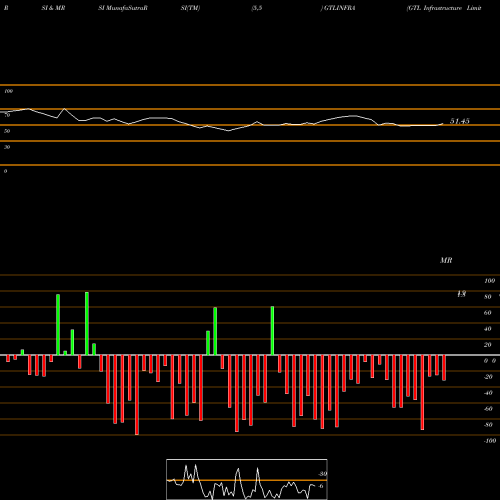This screenshot has height=500, width=500.
Task: Click the rightmost green MR histogram bar
Action: point(272,331)
